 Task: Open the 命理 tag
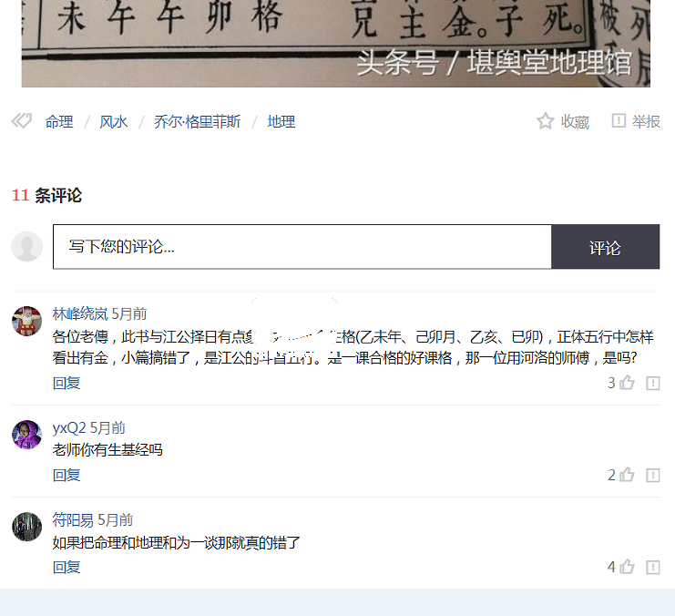click(59, 122)
